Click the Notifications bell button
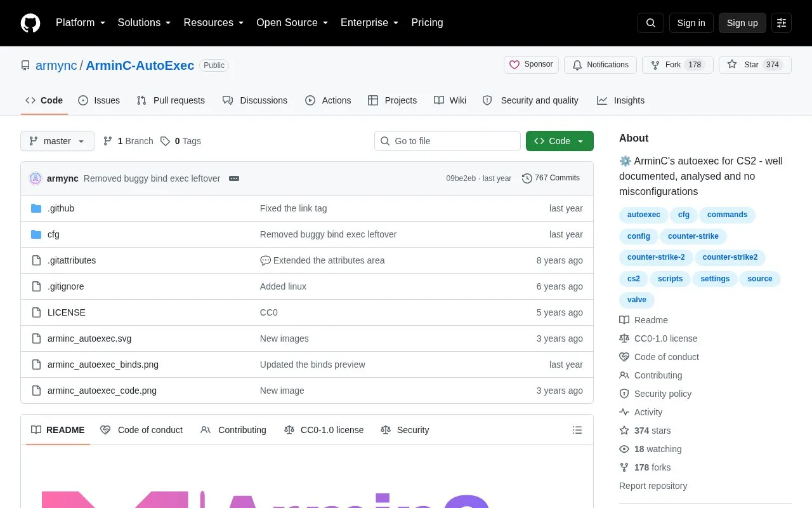 coord(600,65)
